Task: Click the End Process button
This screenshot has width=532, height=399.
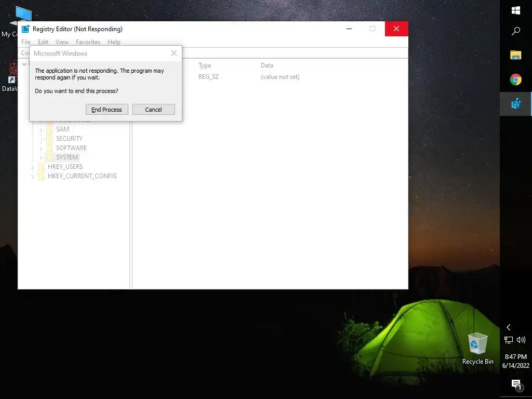Action: 107,110
